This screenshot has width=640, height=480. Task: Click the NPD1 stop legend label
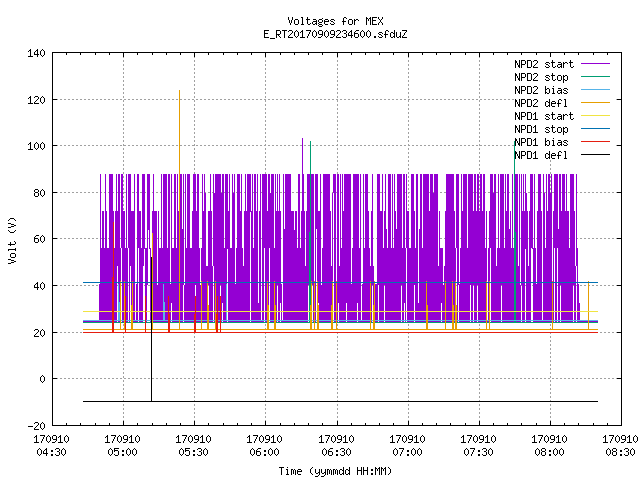coord(541,129)
